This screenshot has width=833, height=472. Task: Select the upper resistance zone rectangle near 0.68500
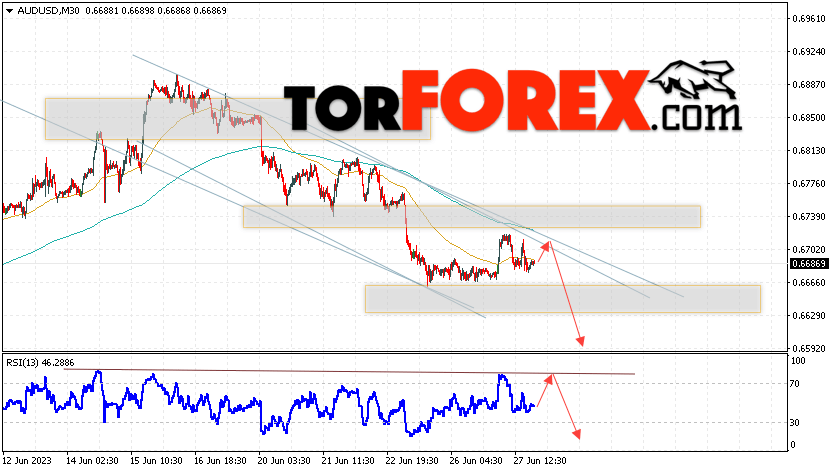pos(237,119)
